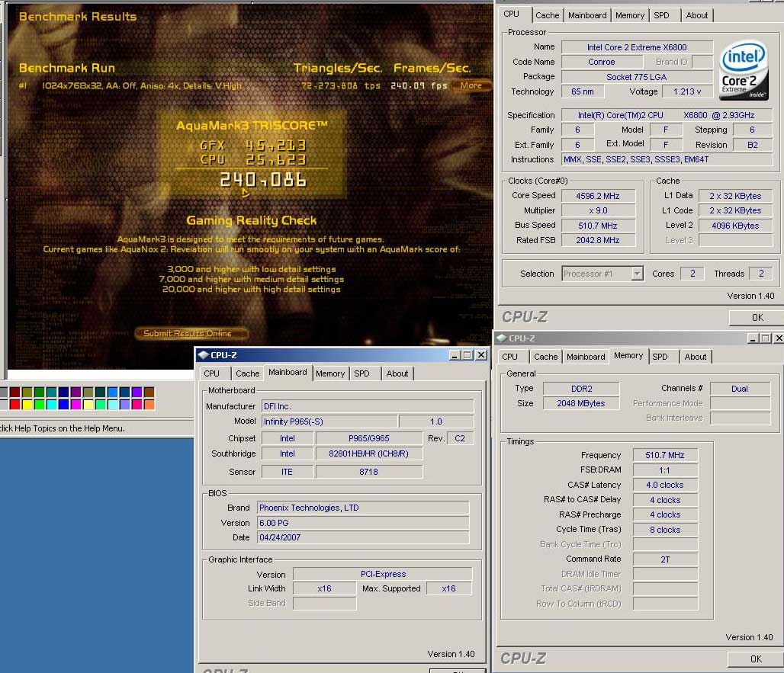Open the Processor #1 selection dropdown
784x673 pixels.
point(637,274)
